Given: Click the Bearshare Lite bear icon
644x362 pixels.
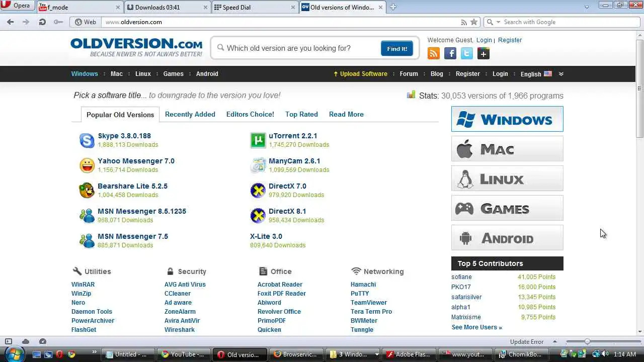Looking at the screenshot, I should click(x=87, y=191).
